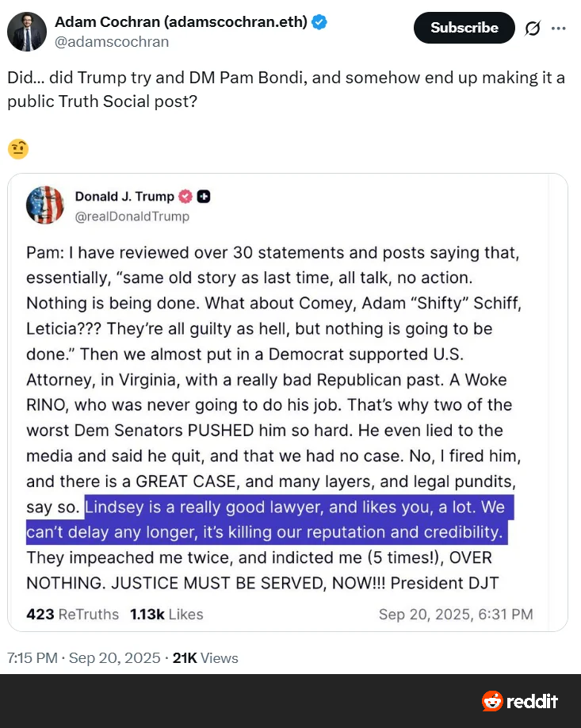Open the three-dot more options menu
The height and width of the screenshot is (728, 581).
559,28
